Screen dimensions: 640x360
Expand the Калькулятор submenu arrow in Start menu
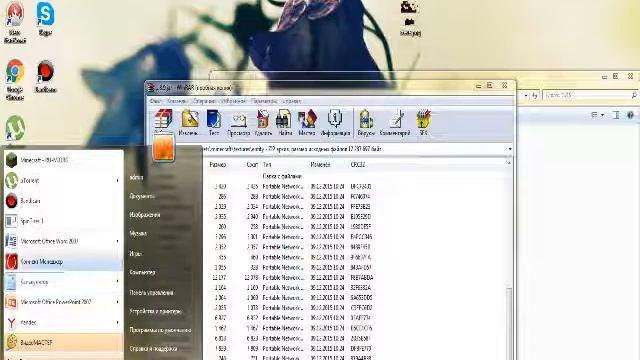[118, 282]
